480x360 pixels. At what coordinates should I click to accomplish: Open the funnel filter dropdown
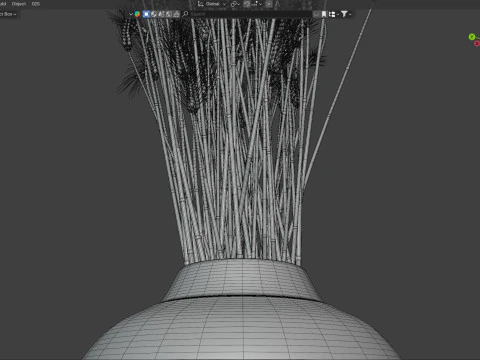[346, 14]
